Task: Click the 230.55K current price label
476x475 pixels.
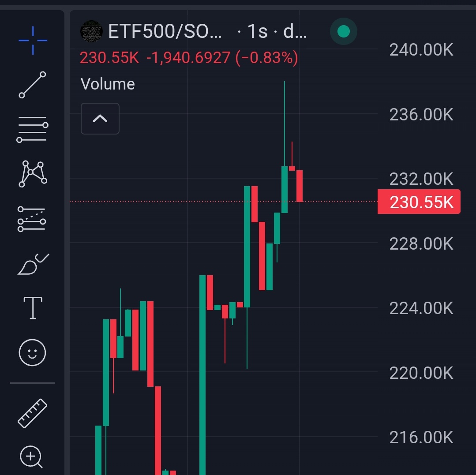Action: point(419,202)
